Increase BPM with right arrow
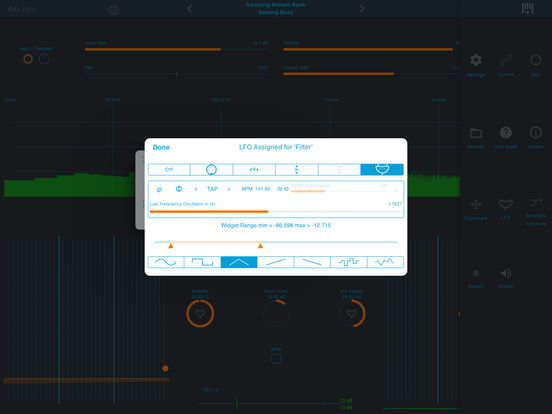The image size is (552, 414). pyautogui.click(x=229, y=189)
